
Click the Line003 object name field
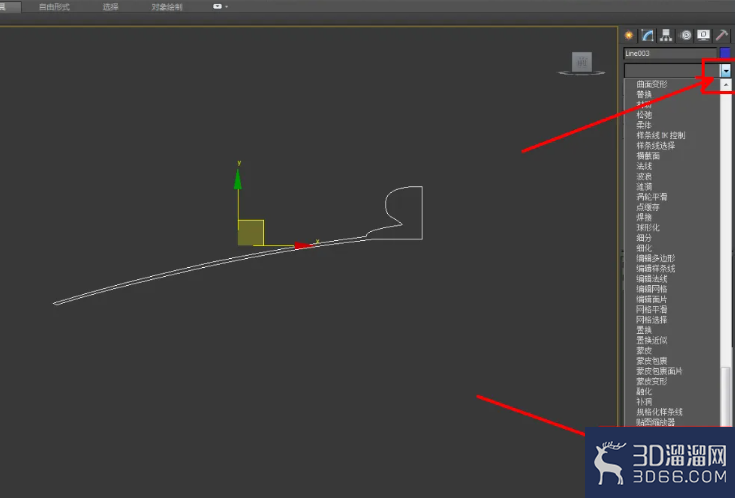click(670, 53)
